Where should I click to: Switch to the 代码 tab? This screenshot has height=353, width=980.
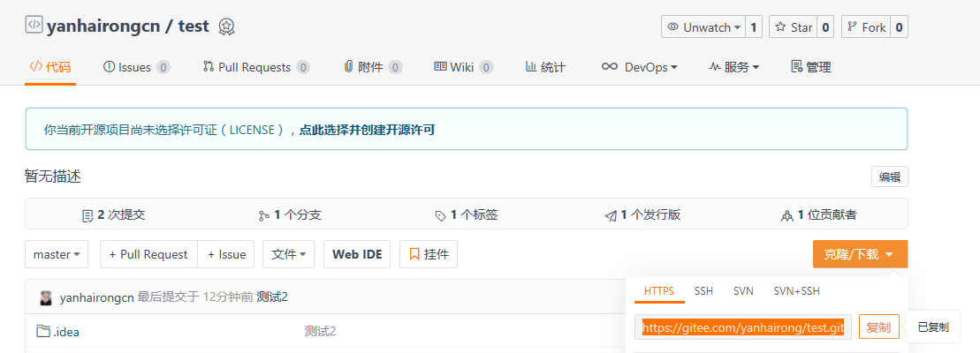(50, 67)
